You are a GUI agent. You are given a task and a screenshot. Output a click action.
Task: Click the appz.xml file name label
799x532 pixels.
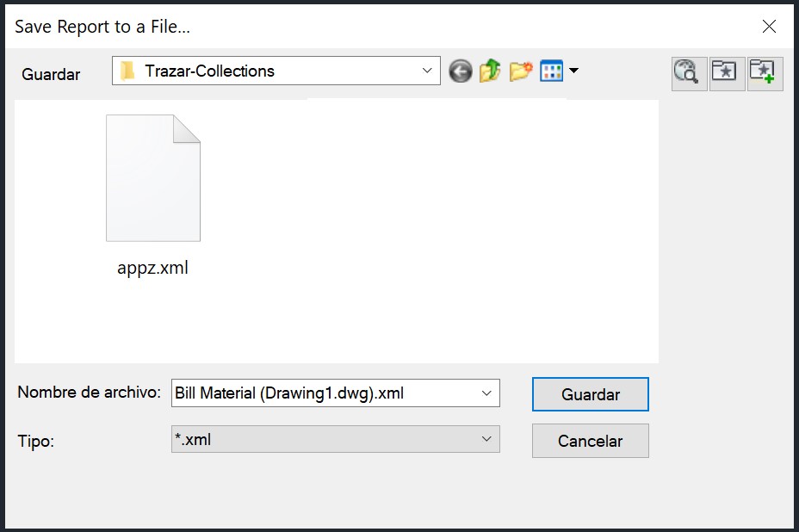(152, 268)
